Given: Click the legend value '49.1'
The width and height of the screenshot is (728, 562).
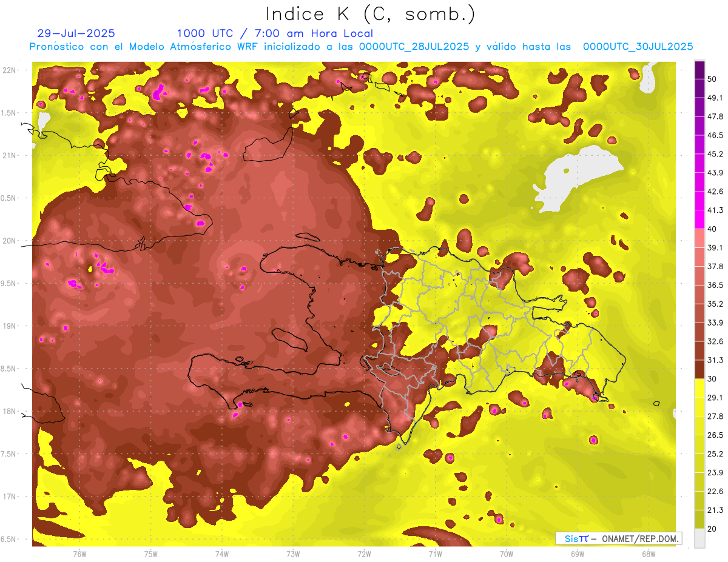Looking at the screenshot, I should [715, 98].
